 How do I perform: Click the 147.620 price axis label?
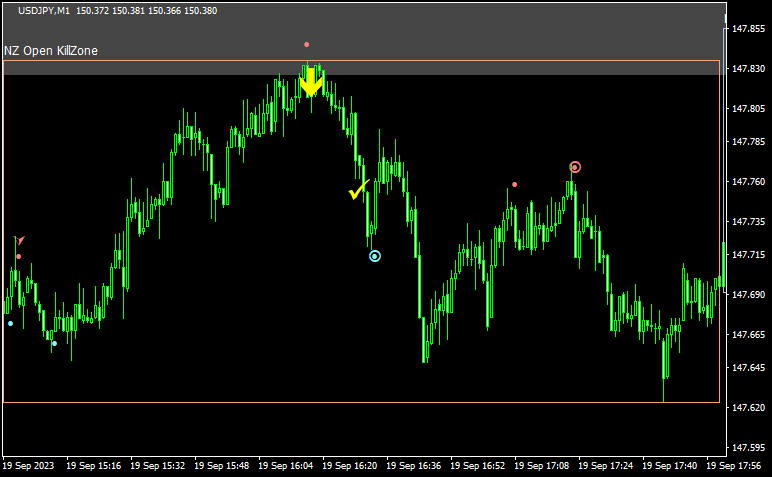click(748, 408)
